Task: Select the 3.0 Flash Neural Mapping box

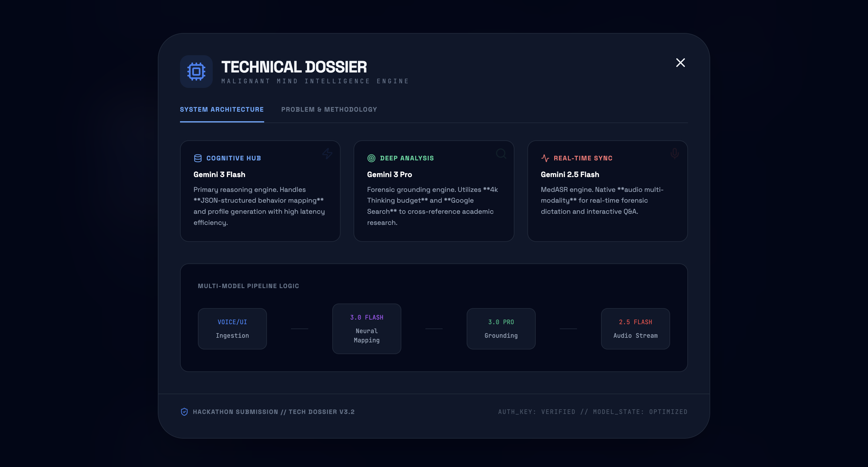Action: click(366, 329)
